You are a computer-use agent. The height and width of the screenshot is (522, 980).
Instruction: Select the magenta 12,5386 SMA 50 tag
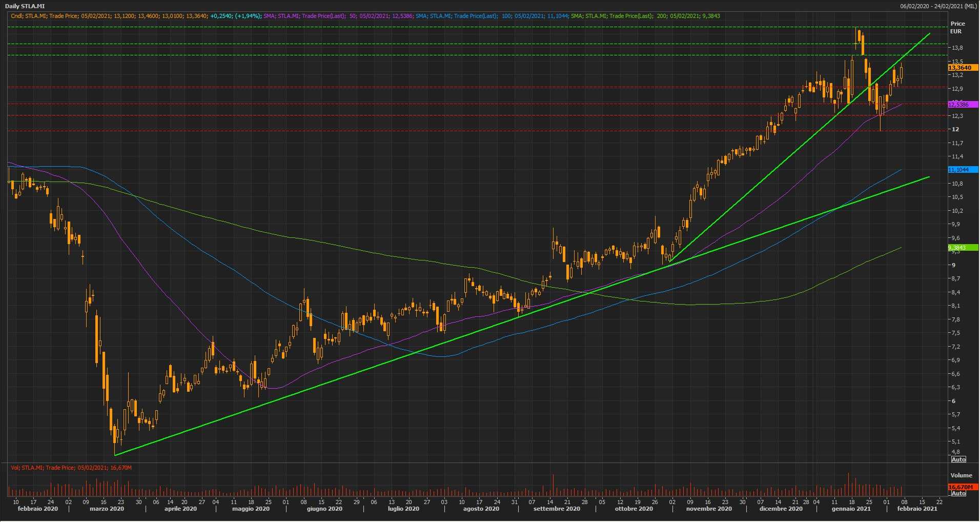(x=960, y=105)
